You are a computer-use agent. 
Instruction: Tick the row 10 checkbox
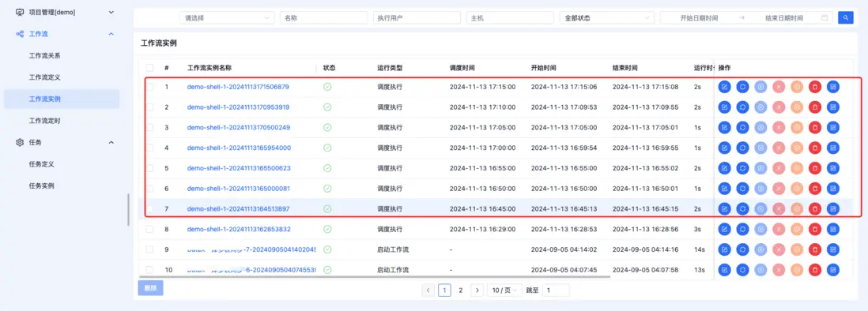point(149,270)
